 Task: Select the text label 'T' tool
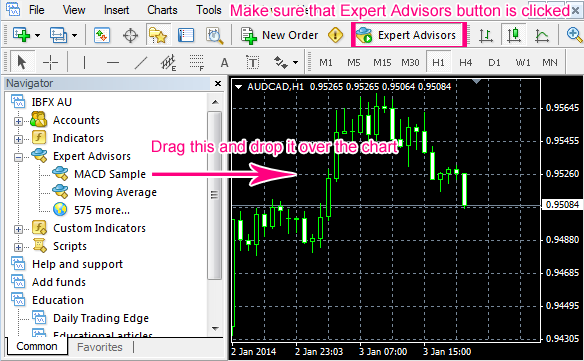[253, 63]
